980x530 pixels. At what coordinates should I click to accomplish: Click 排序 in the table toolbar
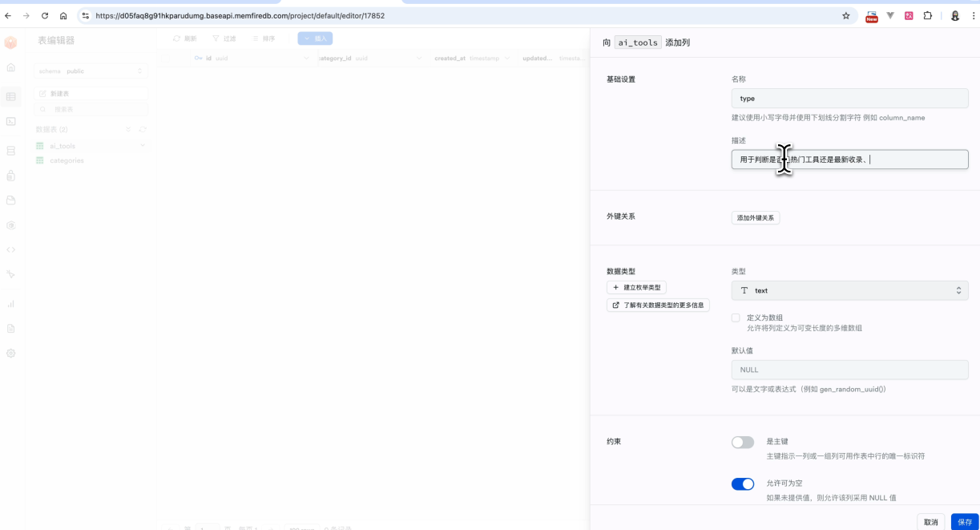[264, 38]
